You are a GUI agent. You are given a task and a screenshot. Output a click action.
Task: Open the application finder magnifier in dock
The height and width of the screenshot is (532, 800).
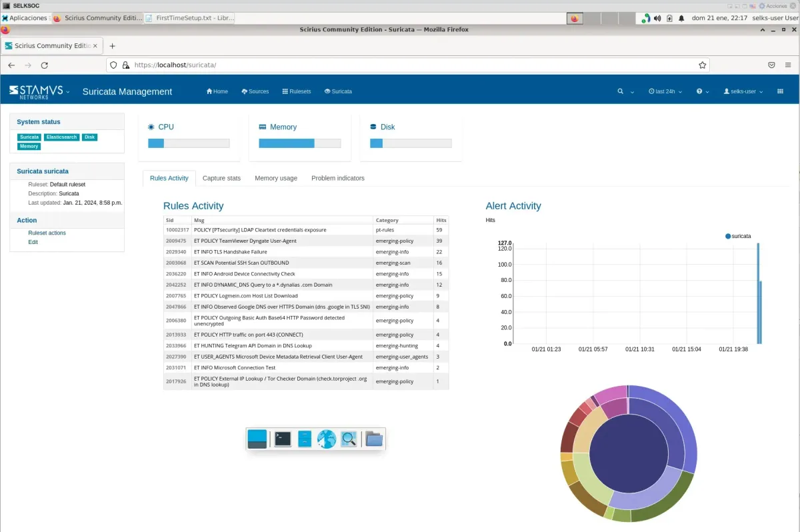pos(349,439)
